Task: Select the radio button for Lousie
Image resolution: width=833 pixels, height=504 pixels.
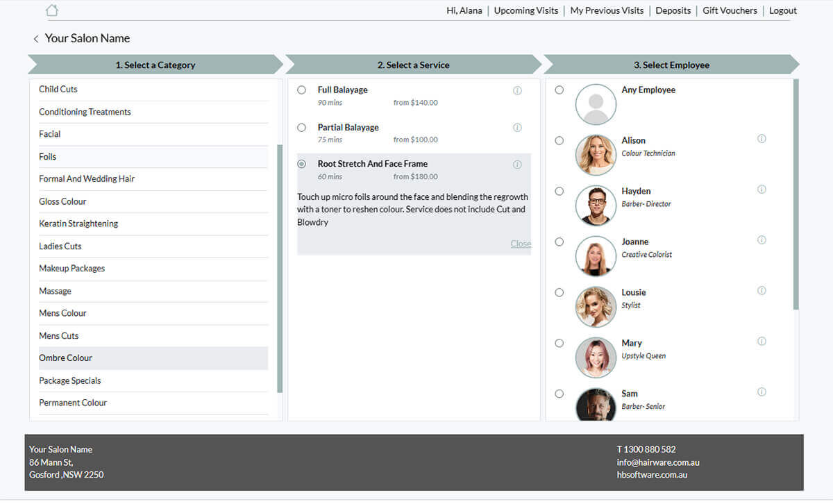Action: (x=559, y=293)
